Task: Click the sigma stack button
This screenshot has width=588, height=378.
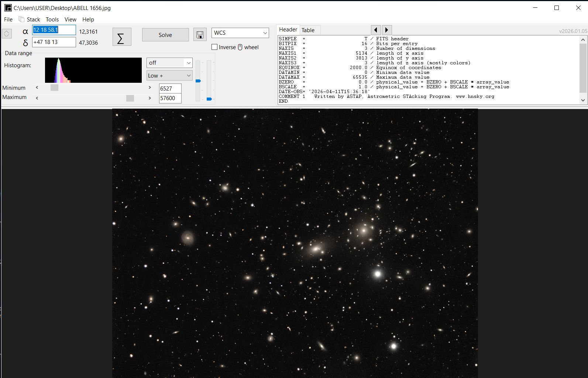Action: [x=122, y=37]
